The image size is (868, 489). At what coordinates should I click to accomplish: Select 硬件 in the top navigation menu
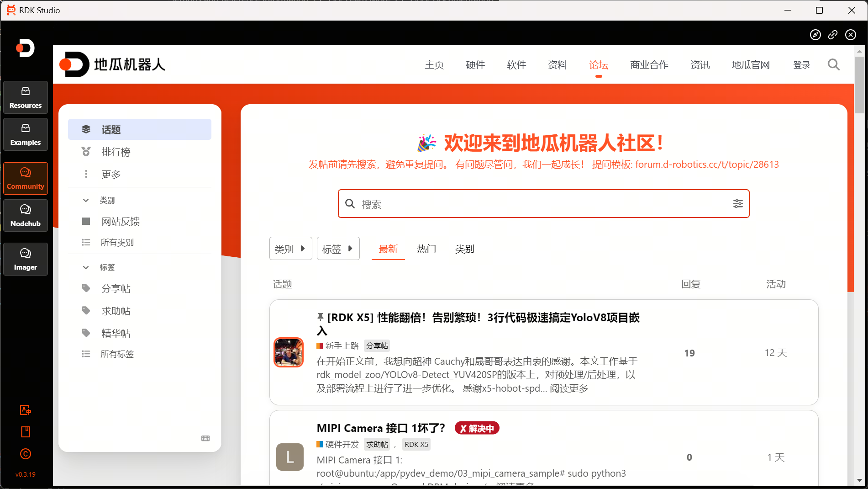click(475, 65)
